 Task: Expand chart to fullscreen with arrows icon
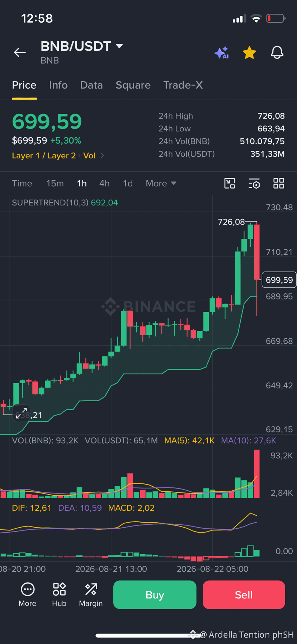pyautogui.click(x=22, y=413)
